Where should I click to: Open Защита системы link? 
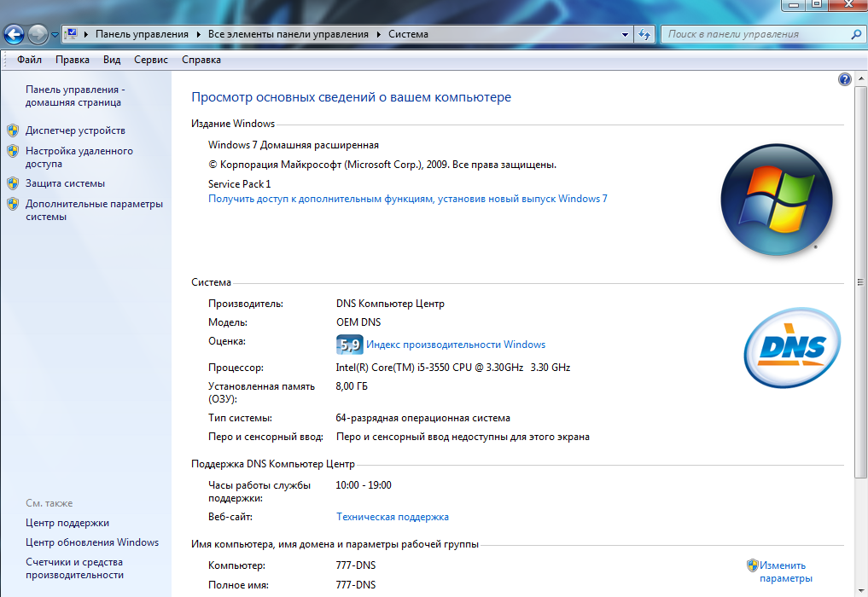pyautogui.click(x=65, y=183)
